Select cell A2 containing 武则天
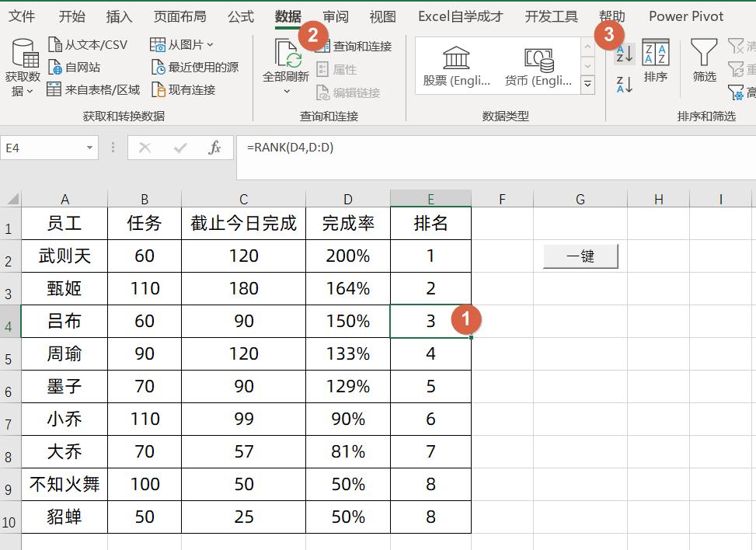 click(64, 256)
